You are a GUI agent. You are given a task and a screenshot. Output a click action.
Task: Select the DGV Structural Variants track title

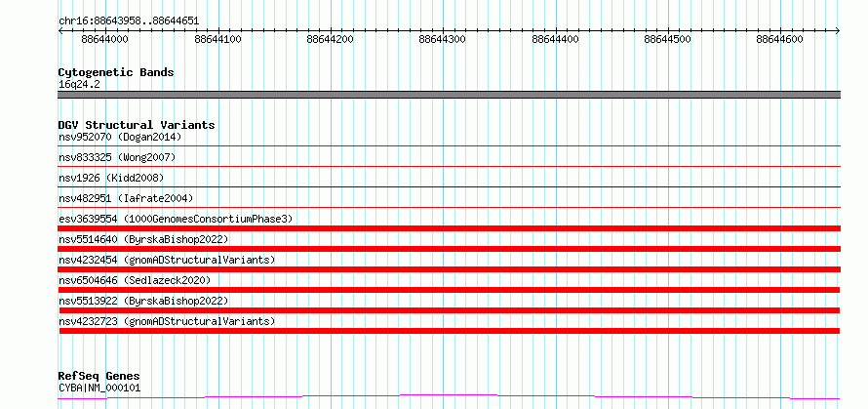pos(137,125)
